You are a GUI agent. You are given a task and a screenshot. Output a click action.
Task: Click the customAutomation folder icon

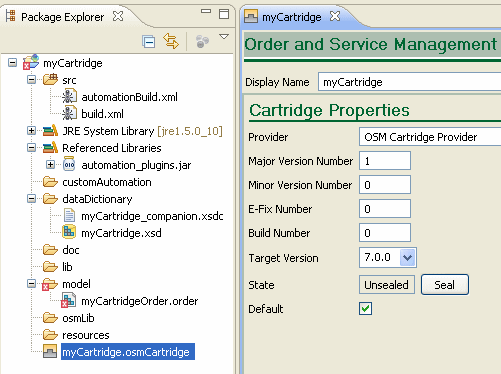[x=50, y=182]
